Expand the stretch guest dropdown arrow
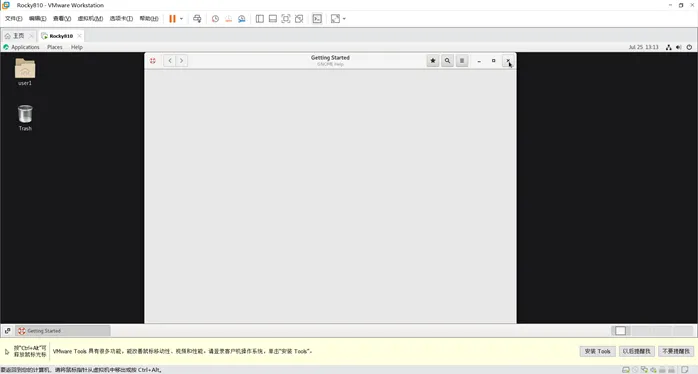Viewport: 698px width, 374px height. pos(344,19)
